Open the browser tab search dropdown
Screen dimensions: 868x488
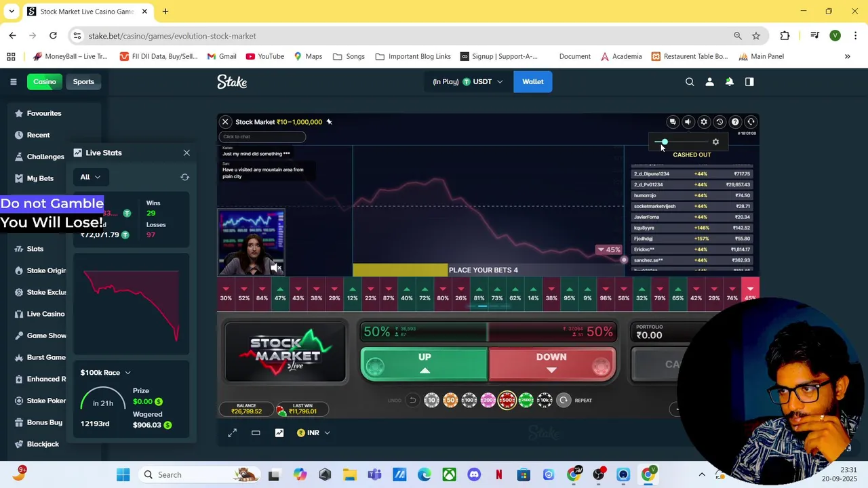[x=12, y=12]
